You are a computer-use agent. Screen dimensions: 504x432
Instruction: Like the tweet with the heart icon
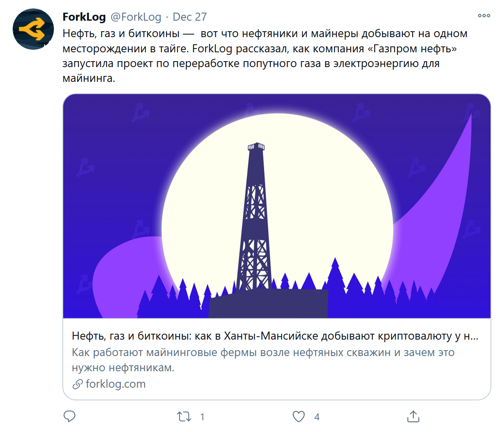[298, 416]
